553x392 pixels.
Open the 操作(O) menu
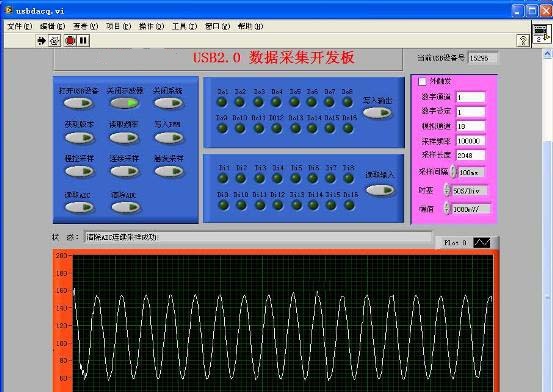tap(152, 26)
